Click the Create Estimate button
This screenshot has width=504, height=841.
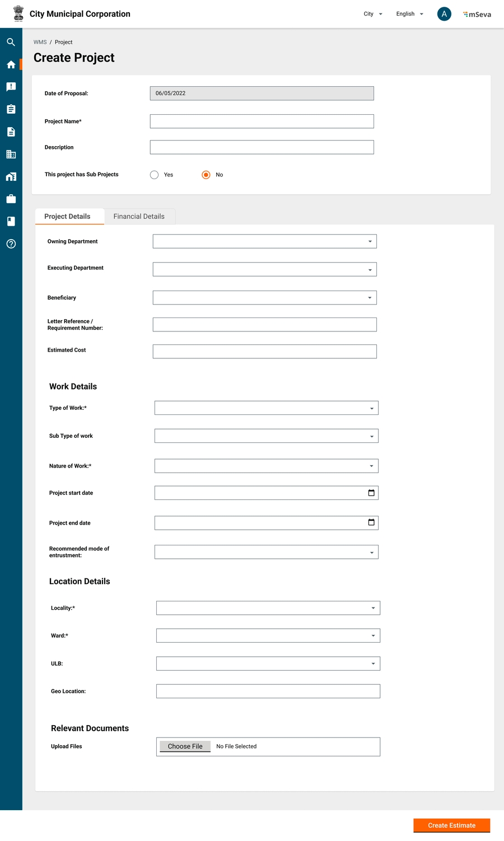451,825
